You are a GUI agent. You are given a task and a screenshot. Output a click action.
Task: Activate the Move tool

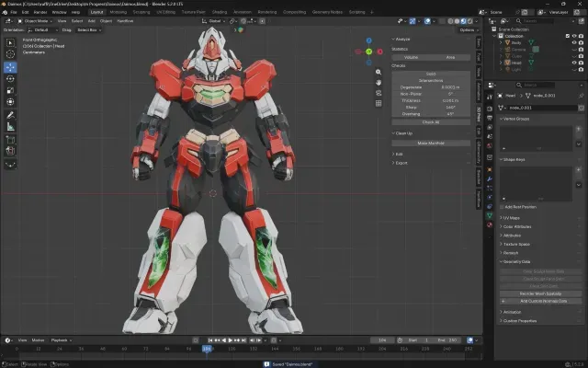point(10,67)
